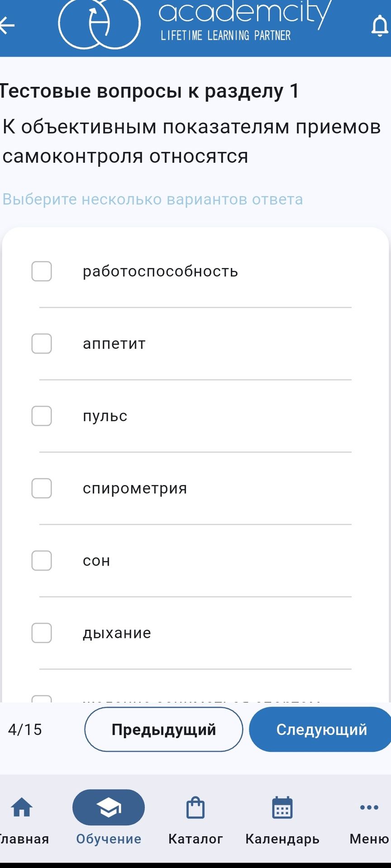Select the Календарь tab label
Image resolution: width=391 pixels, height=868 pixels.
(282, 840)
